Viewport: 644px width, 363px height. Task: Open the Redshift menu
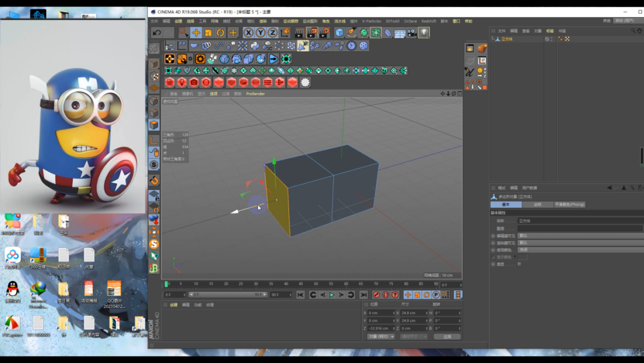428,21
